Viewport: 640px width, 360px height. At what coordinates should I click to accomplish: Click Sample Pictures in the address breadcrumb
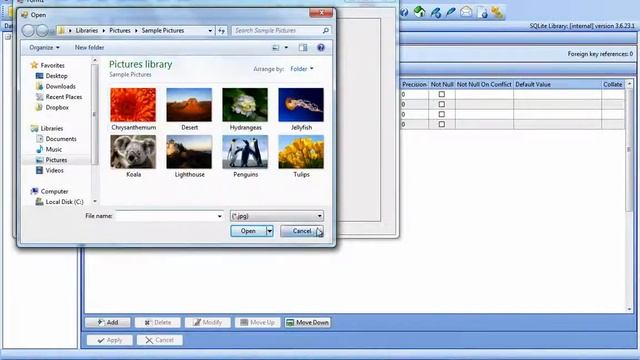click(163, 31)
